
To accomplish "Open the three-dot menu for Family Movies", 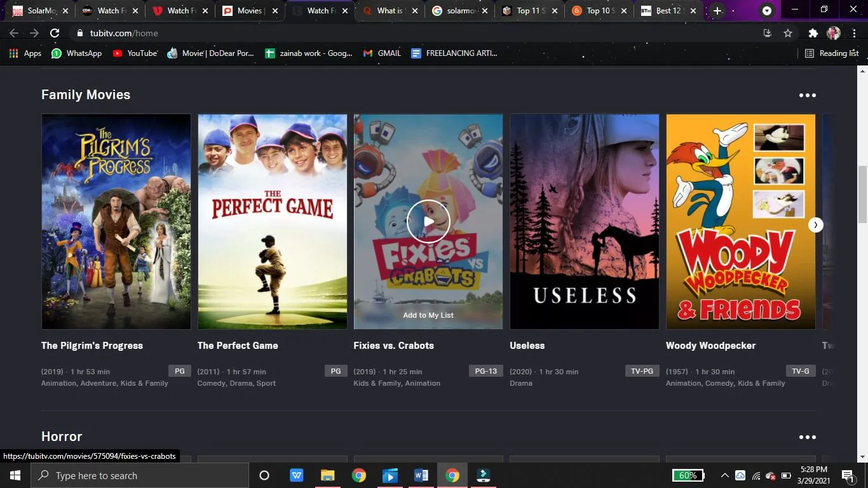I will 807,95.
